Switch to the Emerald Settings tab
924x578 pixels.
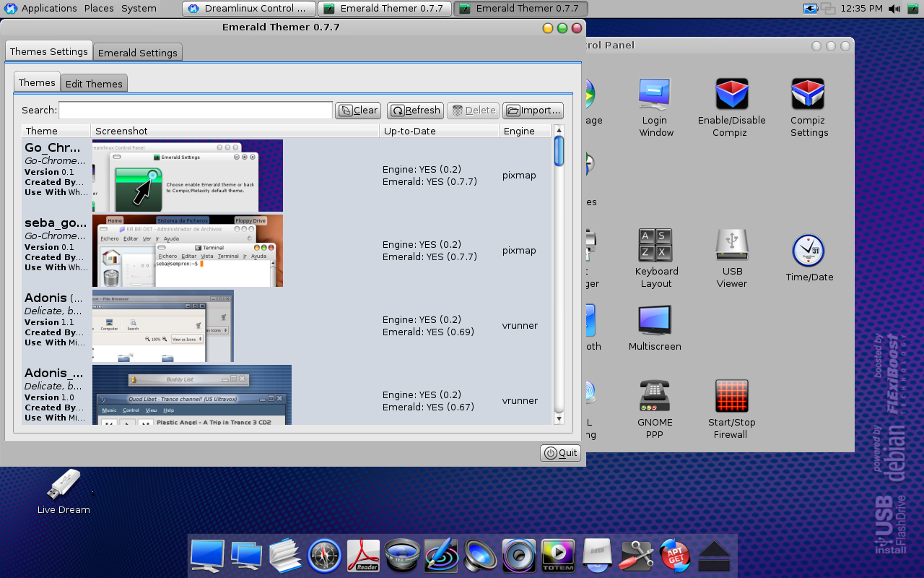click(137, 52)
